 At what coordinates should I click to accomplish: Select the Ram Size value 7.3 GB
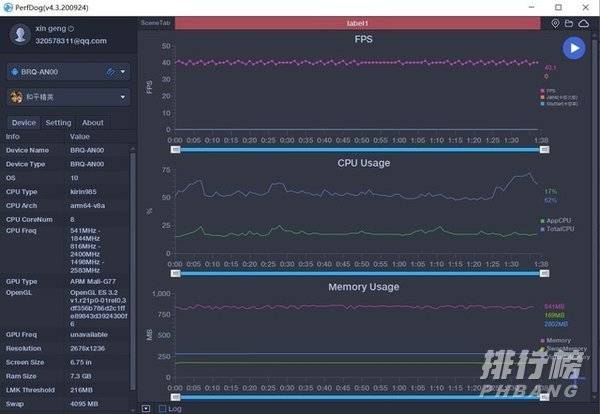point(81,376)
